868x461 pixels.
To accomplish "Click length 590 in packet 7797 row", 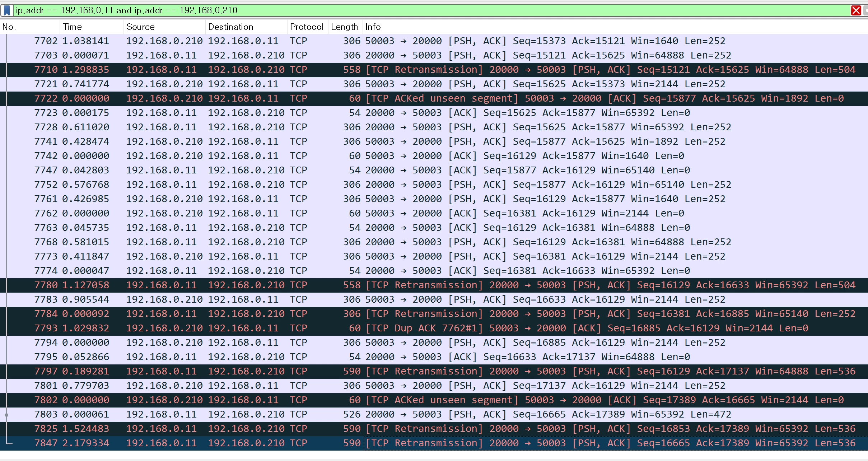I will point(352,371).
